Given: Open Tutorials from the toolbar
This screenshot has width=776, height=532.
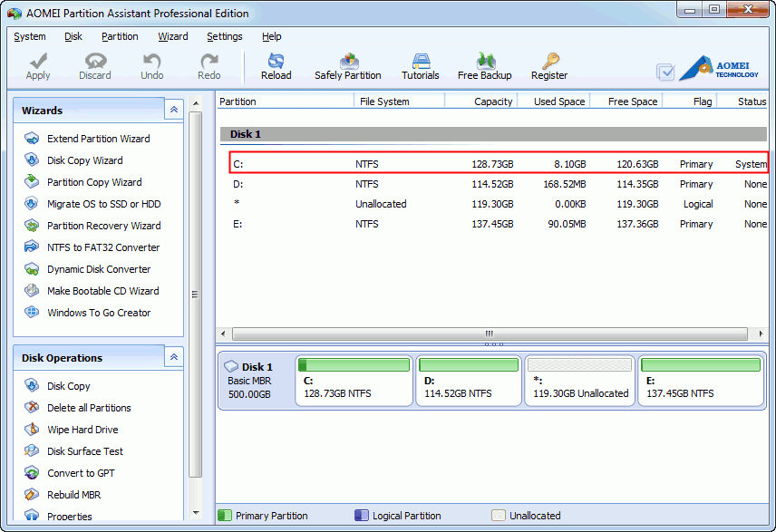Looking at the screenshot, I should [x=420, y=67].
